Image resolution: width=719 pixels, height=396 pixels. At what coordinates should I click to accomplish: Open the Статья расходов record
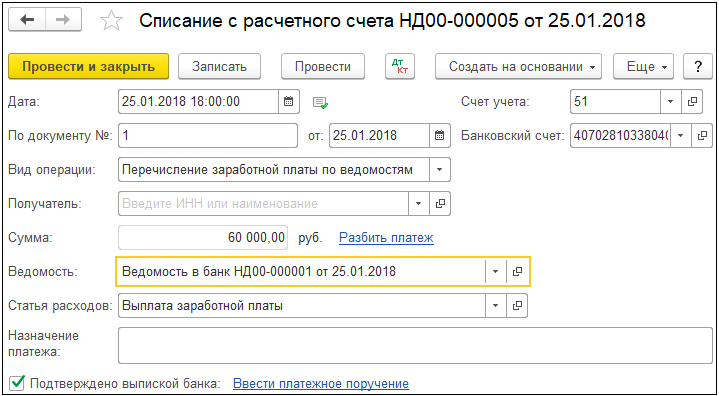click(517, 306)
